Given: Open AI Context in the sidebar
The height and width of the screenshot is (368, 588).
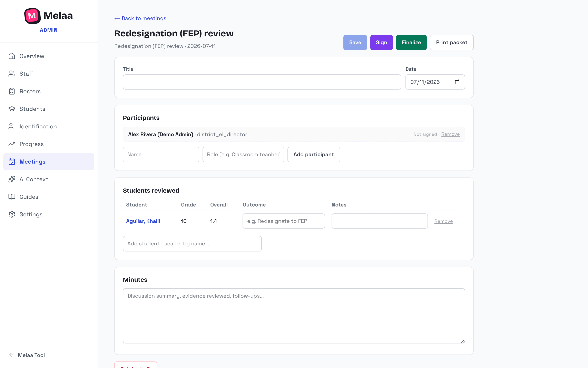Looking at the screenshot, I should pos(49,179).
